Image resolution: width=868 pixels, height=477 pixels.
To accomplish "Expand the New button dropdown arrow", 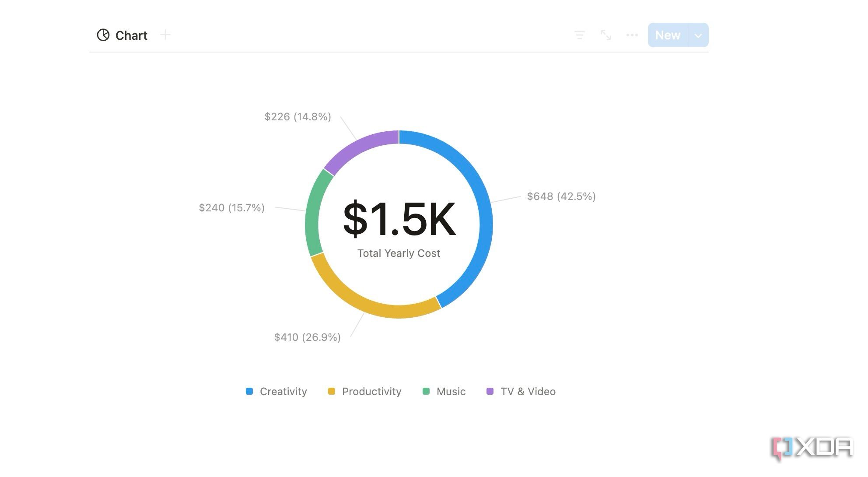I will point(698,35).
